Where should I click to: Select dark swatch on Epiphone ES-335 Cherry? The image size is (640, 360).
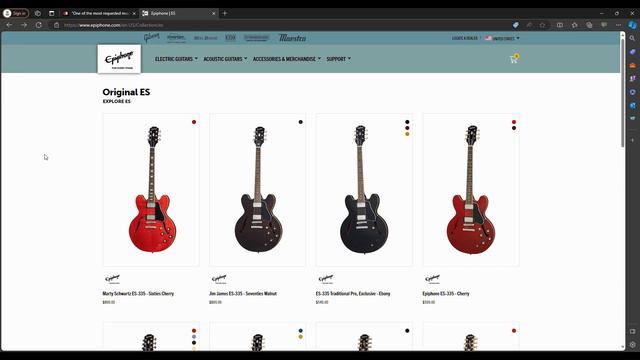tap(514, 128)
